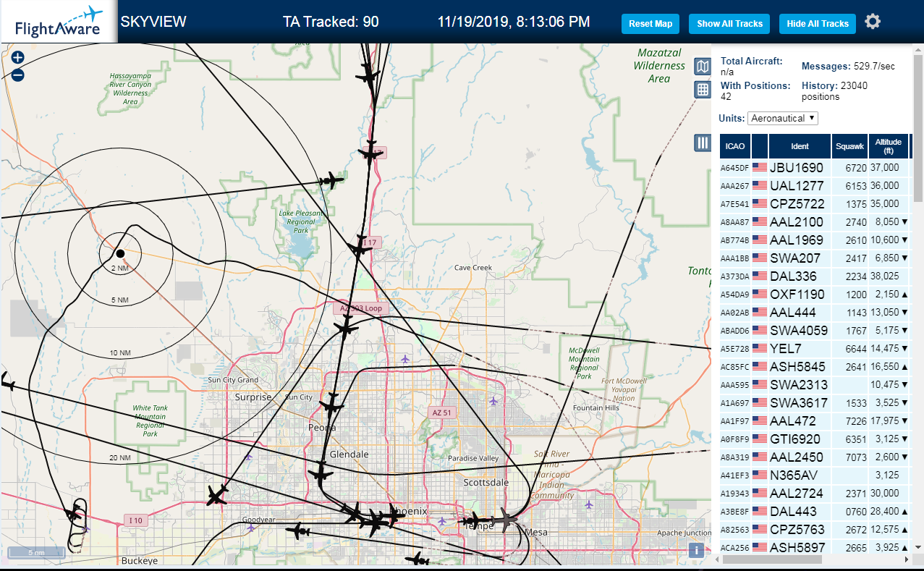
Task: Select the UAL1277 aircraft row
Action: pyautogui.click(x=815, y=186)
